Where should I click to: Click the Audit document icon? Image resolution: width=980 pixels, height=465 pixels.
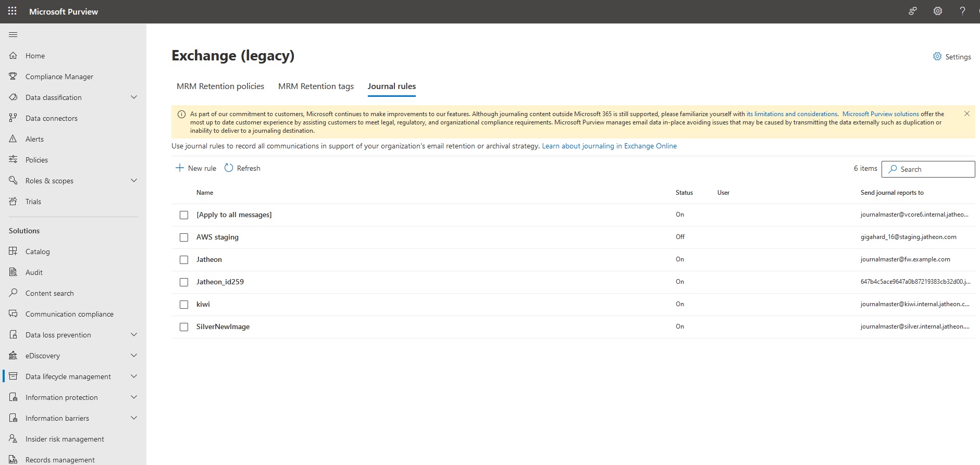pyautogui.click(x=13, y=272)
